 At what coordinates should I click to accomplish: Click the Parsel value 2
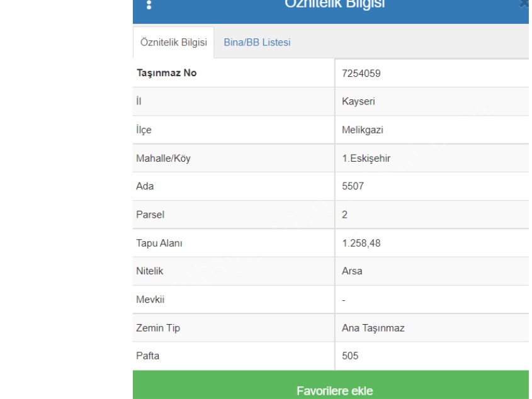point(344,215)
